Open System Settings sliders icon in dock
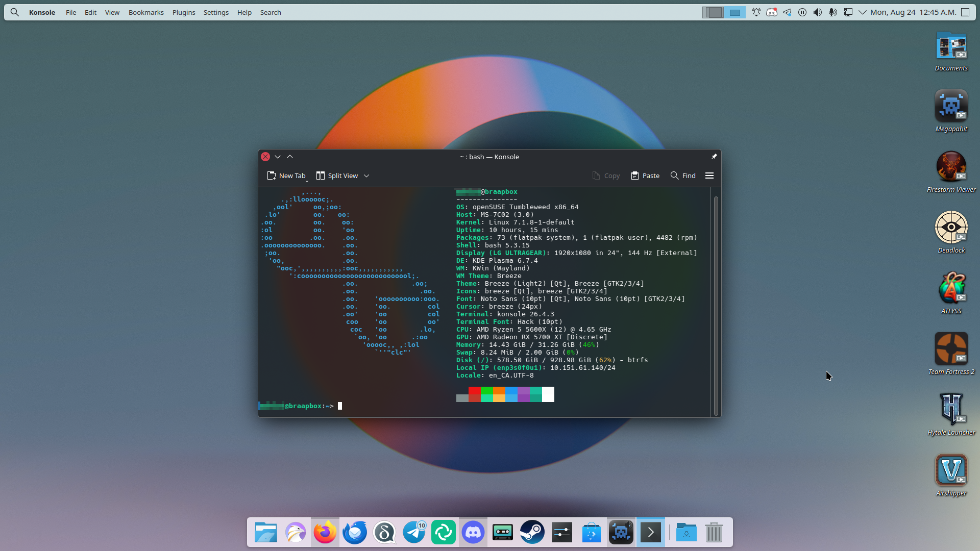The image size is (980, 551). coord(562,533)
